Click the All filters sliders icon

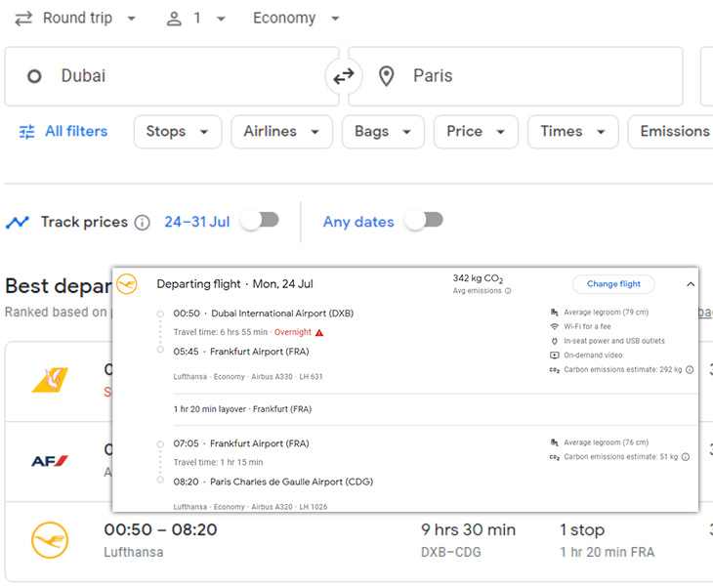(x=26, y=132)
